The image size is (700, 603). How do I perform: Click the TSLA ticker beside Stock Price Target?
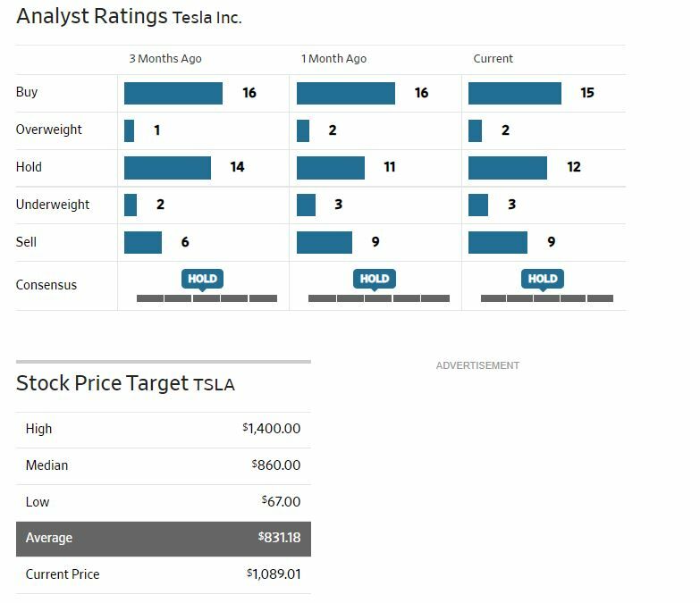[214, 385]
